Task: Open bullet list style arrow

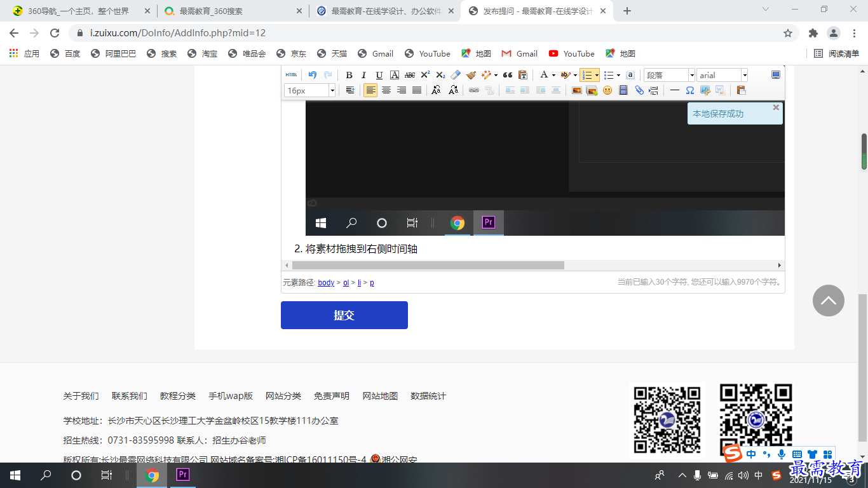Action: [x=618, y=75]
